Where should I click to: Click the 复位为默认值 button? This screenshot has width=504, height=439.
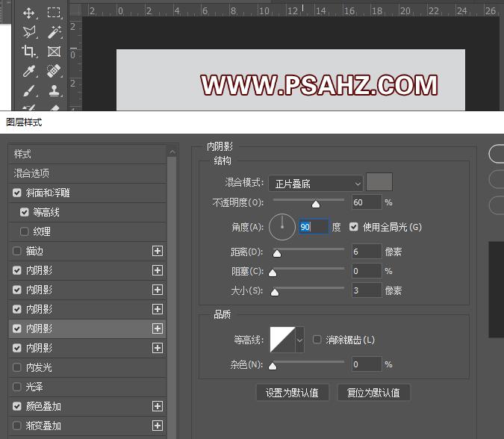373,393
